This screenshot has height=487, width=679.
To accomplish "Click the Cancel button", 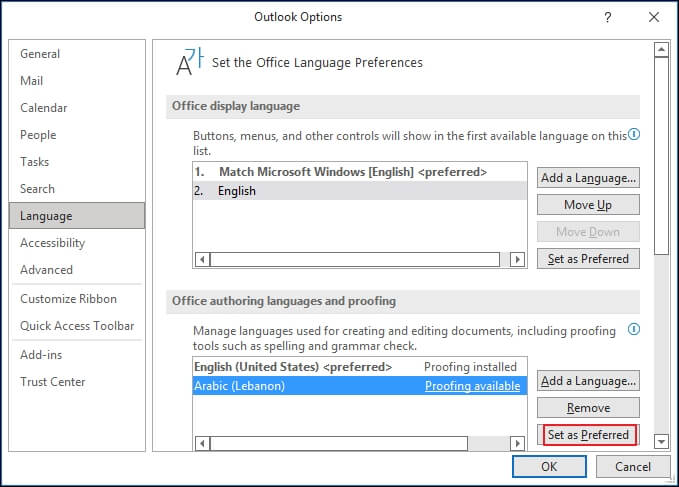I will pos(633,467).
